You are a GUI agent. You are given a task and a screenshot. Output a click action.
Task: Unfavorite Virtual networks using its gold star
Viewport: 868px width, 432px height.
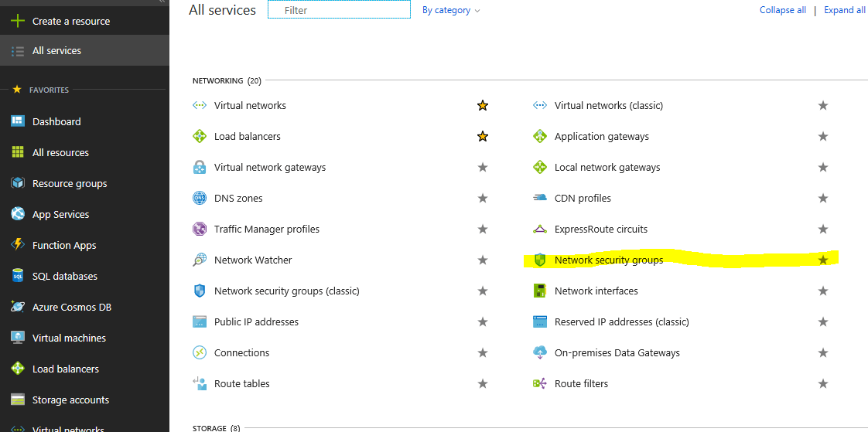click(x=483, y=105)
